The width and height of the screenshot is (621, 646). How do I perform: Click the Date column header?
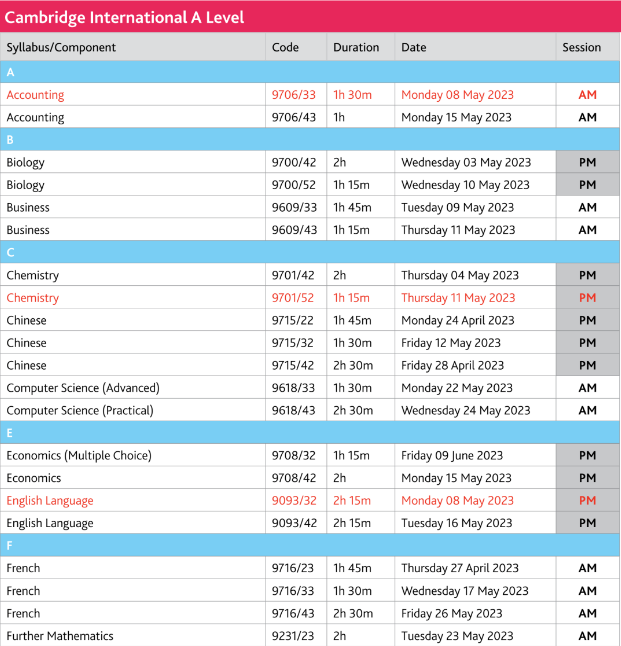(x=414, y=47)
